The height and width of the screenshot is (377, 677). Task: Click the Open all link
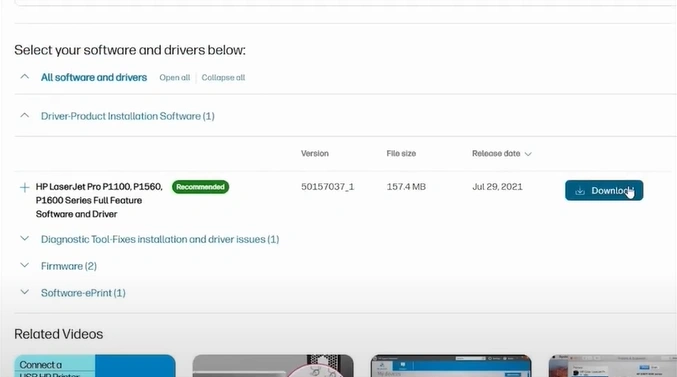[x=174, y=78]
